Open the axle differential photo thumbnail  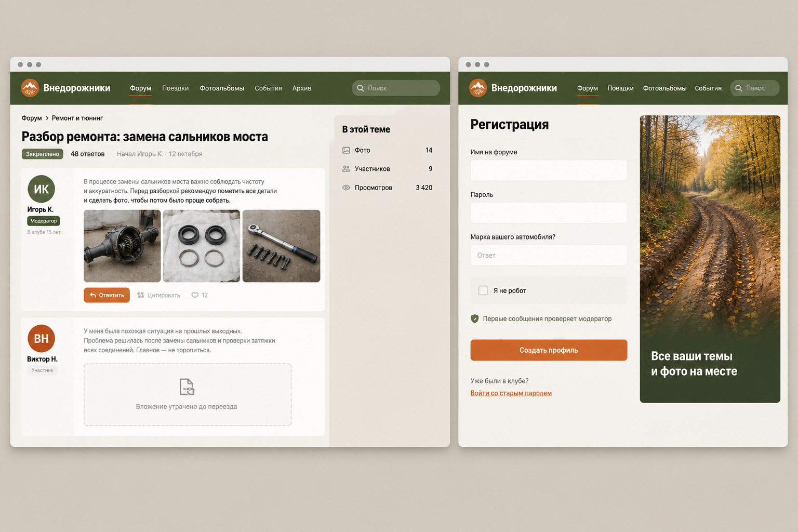click(x=122, y=246)
